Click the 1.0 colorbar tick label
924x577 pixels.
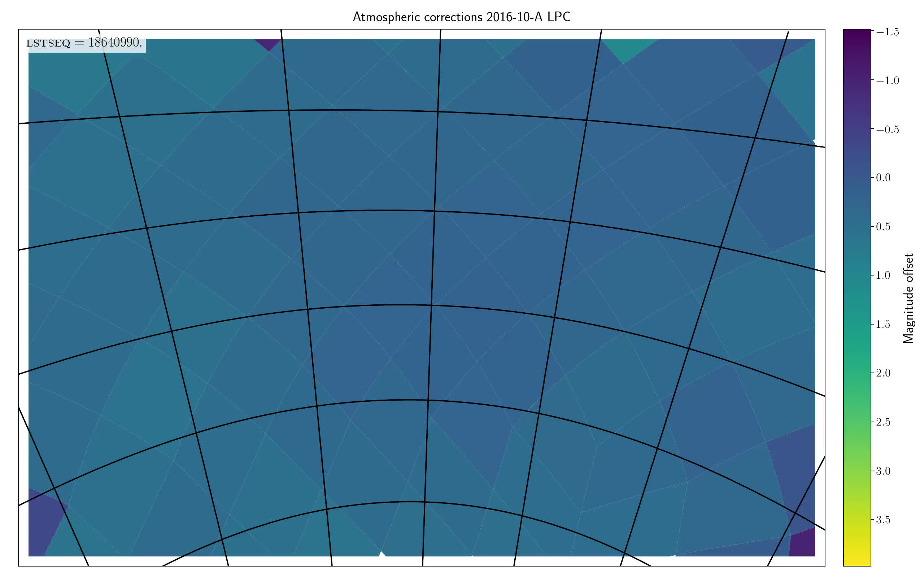tap(883, 276)
